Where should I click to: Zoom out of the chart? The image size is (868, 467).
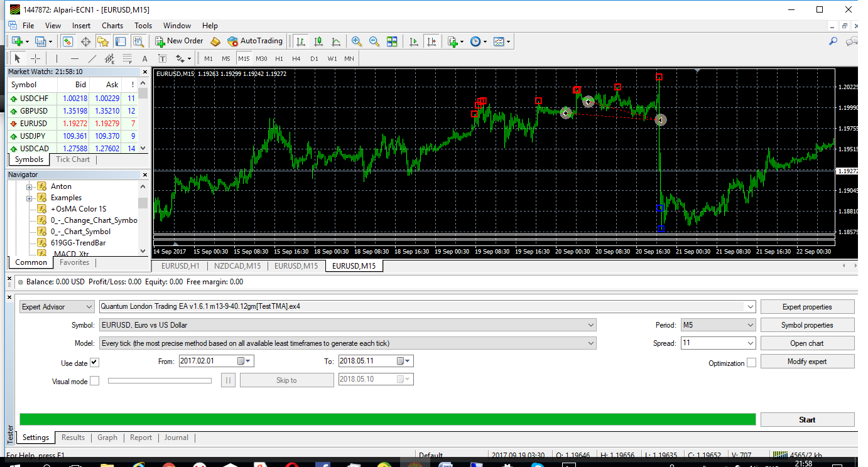(x=374, y=41)
